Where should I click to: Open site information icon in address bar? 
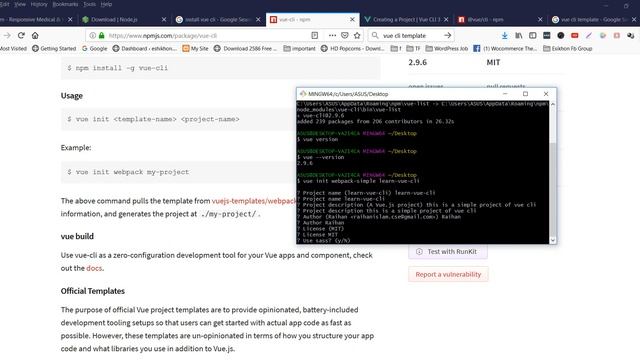pyautogui.click(x=93, y=36)
